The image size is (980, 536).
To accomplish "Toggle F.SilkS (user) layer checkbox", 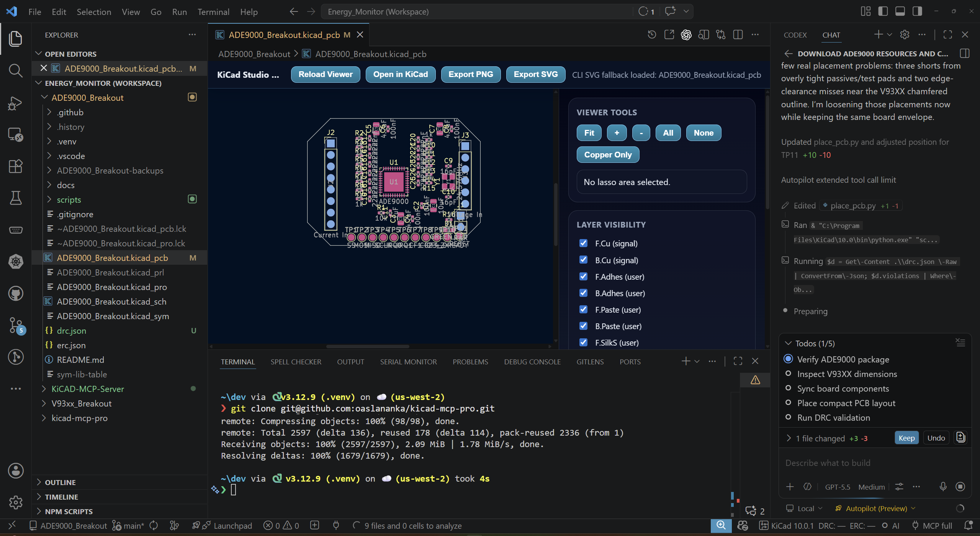I will click(x=583, y=342).
